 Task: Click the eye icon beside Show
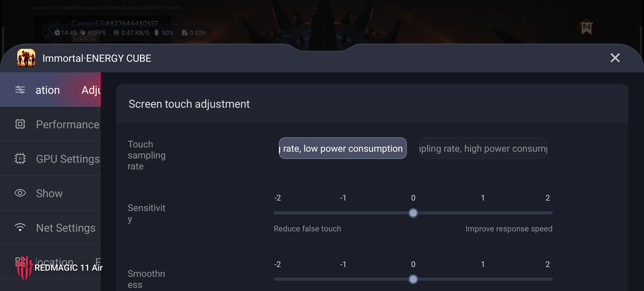(20, 193)
